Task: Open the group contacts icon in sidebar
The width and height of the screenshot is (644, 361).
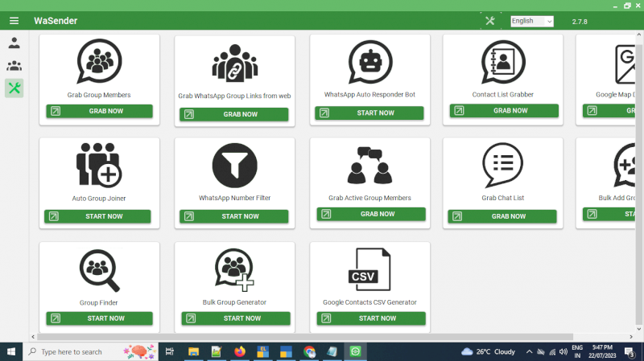Action: 14,66
